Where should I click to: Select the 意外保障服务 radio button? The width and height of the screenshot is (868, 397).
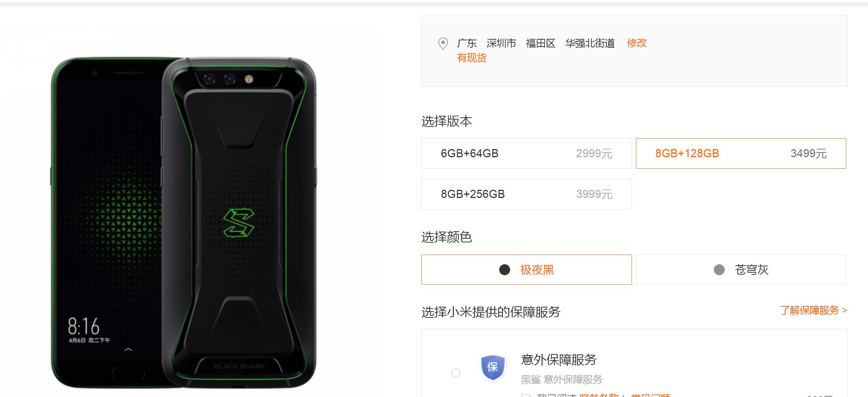pos(455,373)
